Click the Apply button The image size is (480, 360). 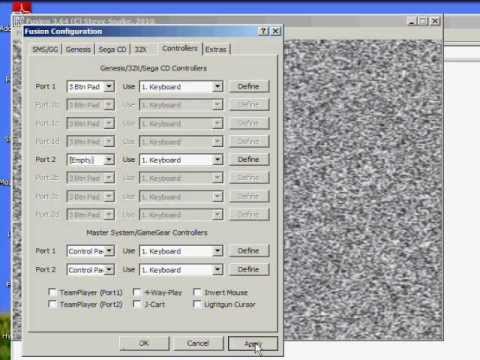coord(253,343)
